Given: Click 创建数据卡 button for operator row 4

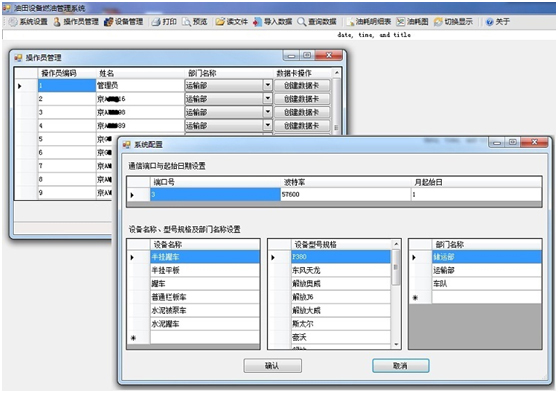Looking at the screenshot, I should 302,125.
